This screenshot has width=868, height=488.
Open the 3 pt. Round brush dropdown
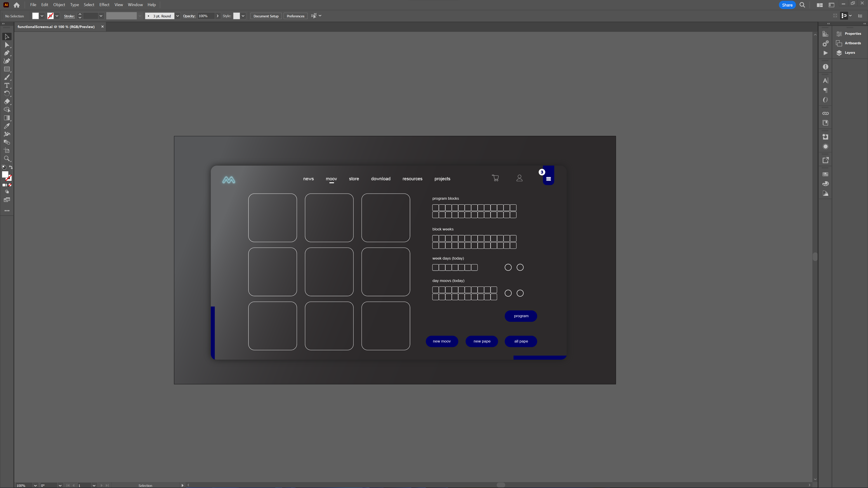click(x=178, y=16)
